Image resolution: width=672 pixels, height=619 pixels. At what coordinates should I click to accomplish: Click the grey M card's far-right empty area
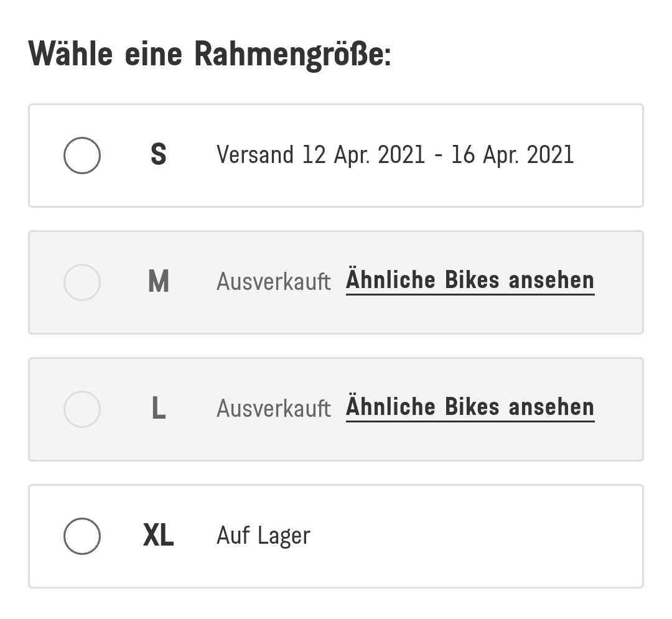tap(619, 282)
